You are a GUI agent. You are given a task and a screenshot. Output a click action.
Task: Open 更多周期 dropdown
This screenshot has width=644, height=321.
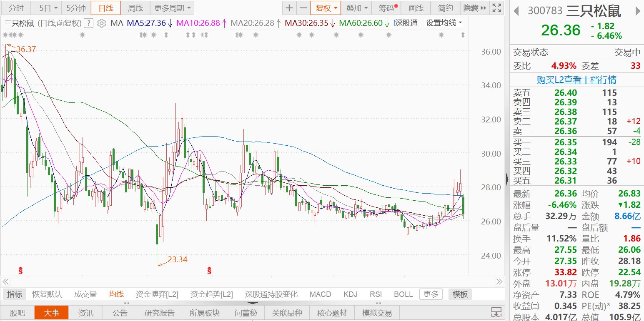(x=172, y=8)
